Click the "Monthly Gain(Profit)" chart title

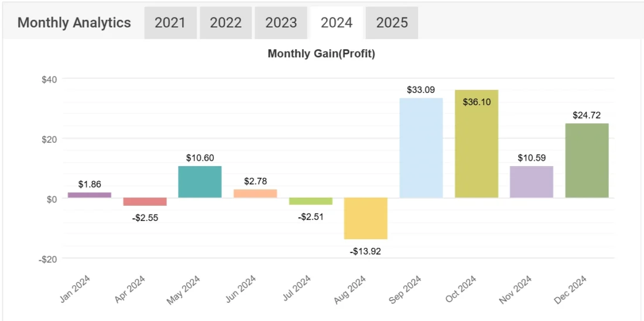click(x=321, y=54)
